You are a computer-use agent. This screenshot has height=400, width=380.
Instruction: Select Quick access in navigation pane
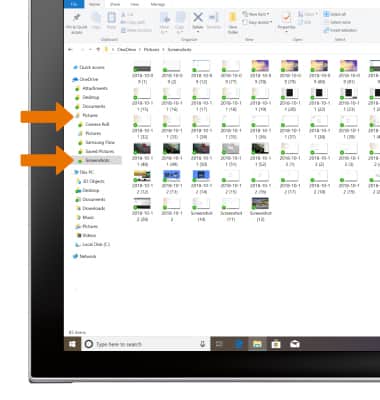pos(89,67)
